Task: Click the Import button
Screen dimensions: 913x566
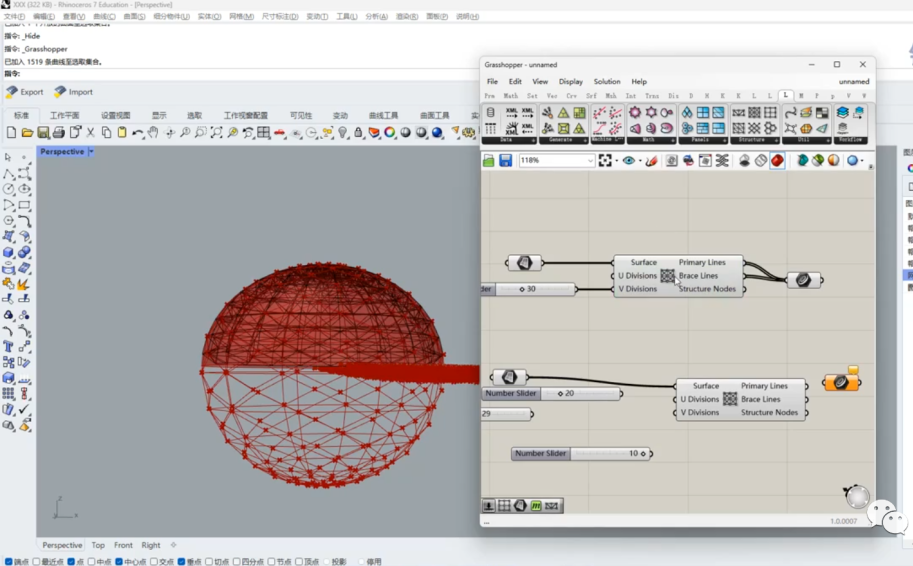Action: [73, 92]
